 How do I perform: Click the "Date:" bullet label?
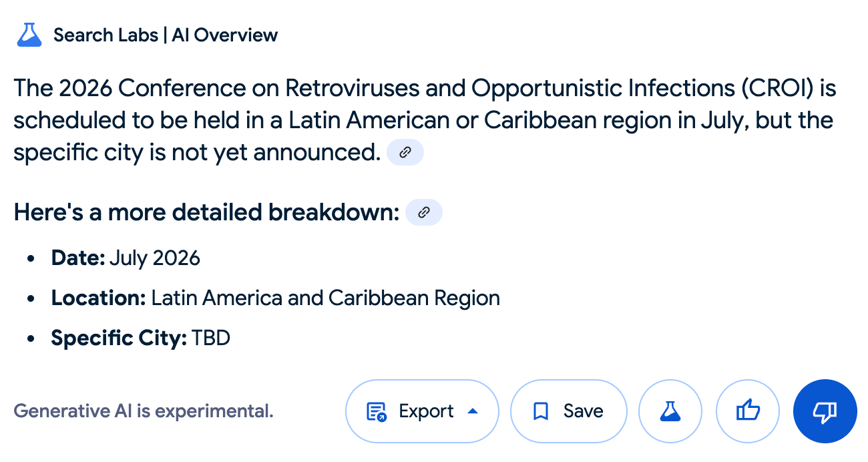coord(78,258)
